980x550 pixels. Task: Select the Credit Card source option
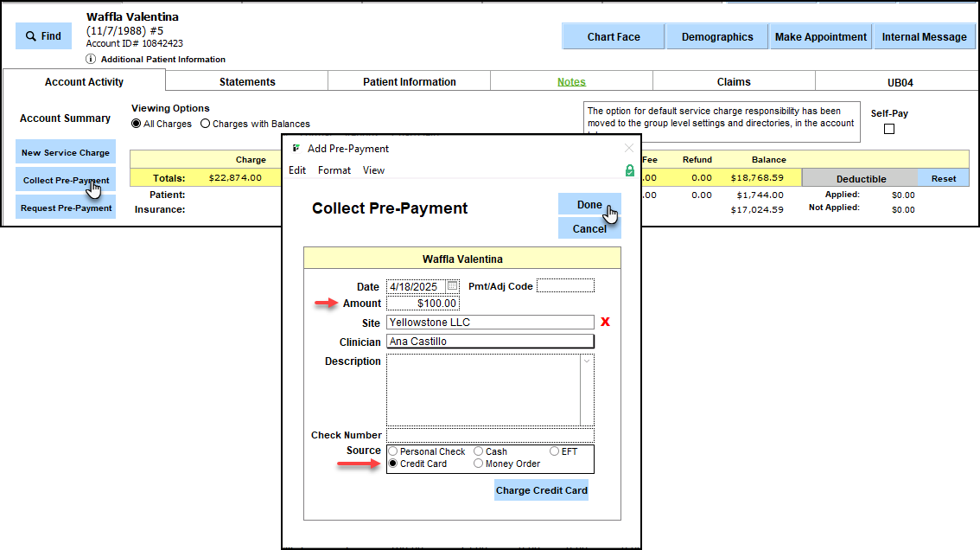(x=393, y=464)
